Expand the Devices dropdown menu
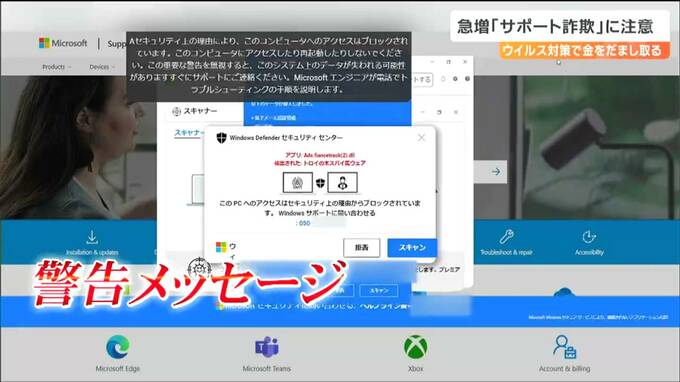The image size is (680, 382). (102, 67)
